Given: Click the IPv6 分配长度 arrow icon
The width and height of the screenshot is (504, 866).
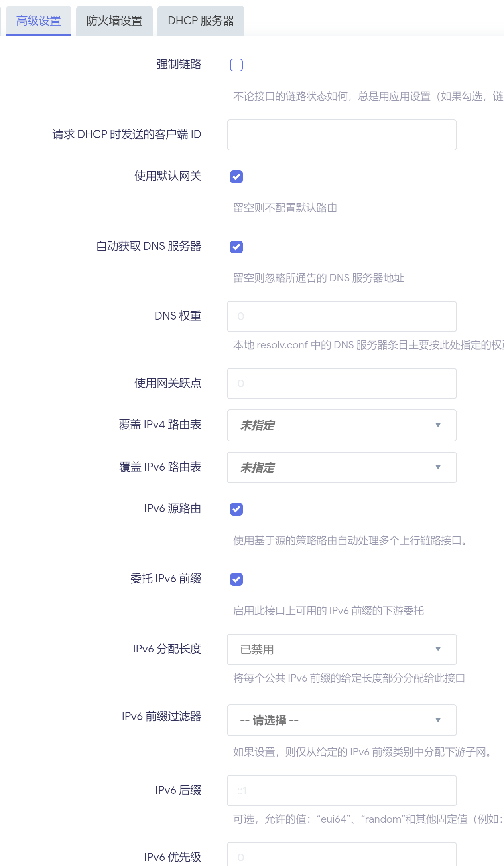Looking at the screenshot, I should [x=438, y=649].
